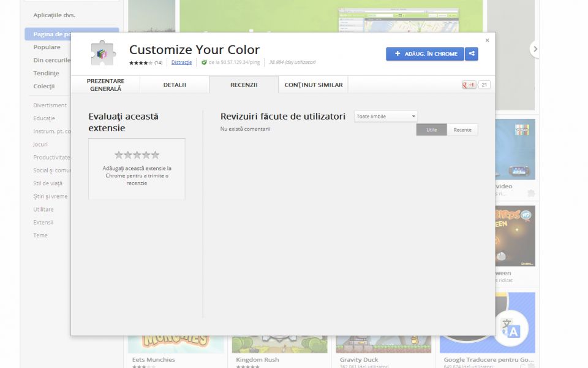Click the green verified checkmark icon
This screenshot has height=368, width=588.
[x=204, y=63]
